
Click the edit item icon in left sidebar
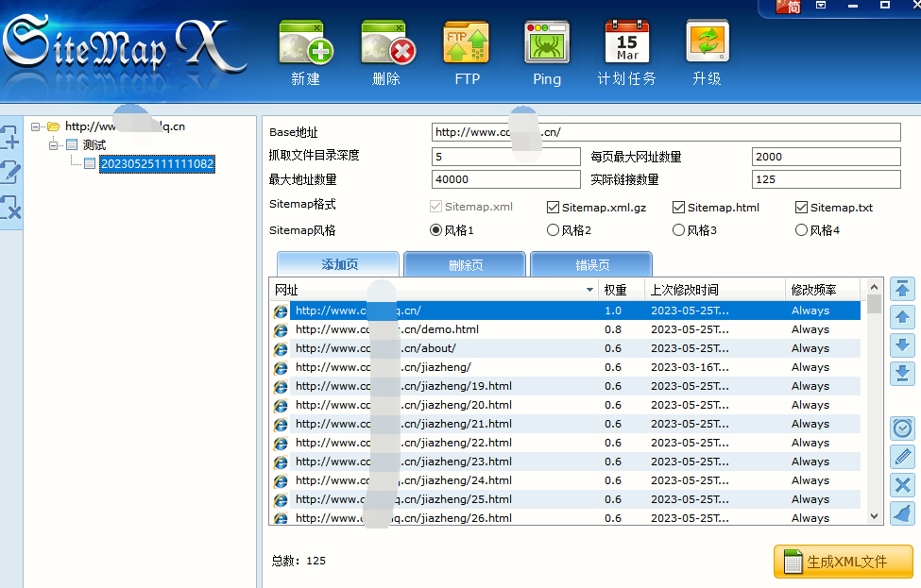click(x=10, y=173)
